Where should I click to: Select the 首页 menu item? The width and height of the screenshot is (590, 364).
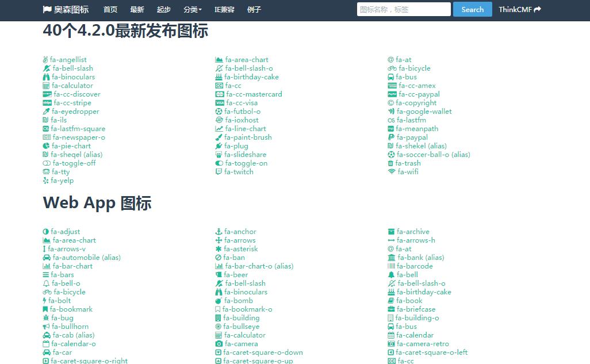click(x=110, y=9)
